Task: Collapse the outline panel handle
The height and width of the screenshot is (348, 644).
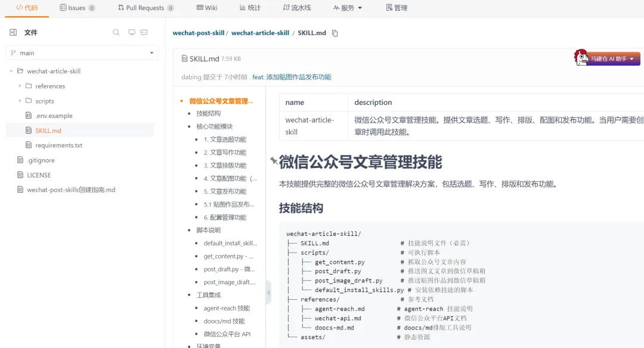Action: (268, 293)
